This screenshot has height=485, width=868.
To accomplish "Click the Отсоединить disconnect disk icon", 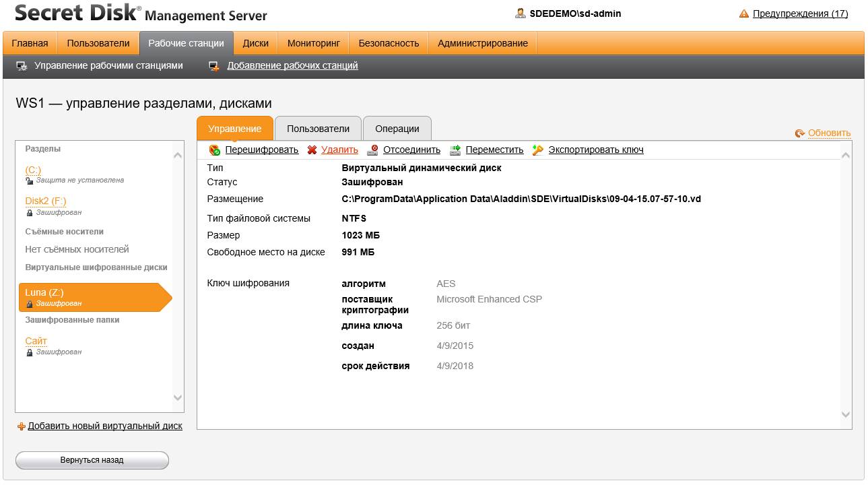I will click(372, 150).
